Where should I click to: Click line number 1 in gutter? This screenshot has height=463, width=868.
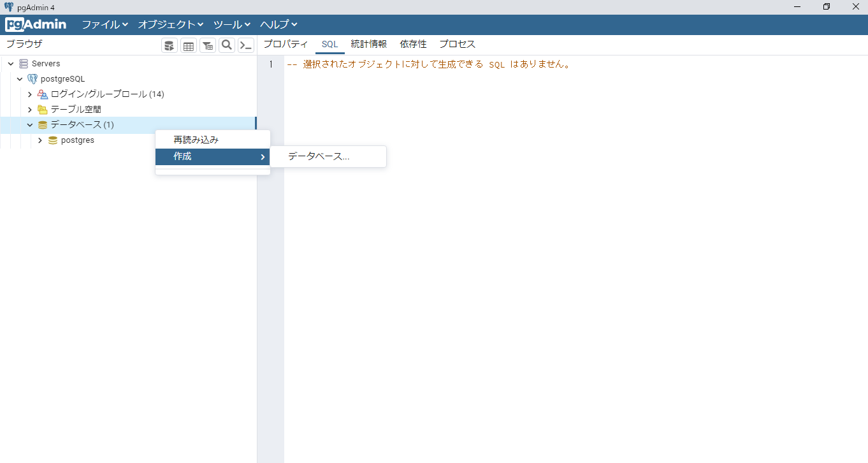click(x=271, y=64)
